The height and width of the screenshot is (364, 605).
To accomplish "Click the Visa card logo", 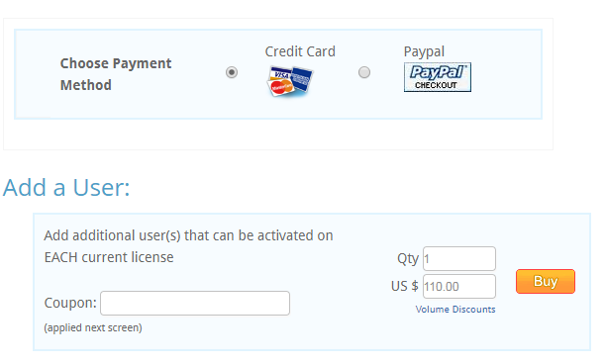I will click(281, 73).
